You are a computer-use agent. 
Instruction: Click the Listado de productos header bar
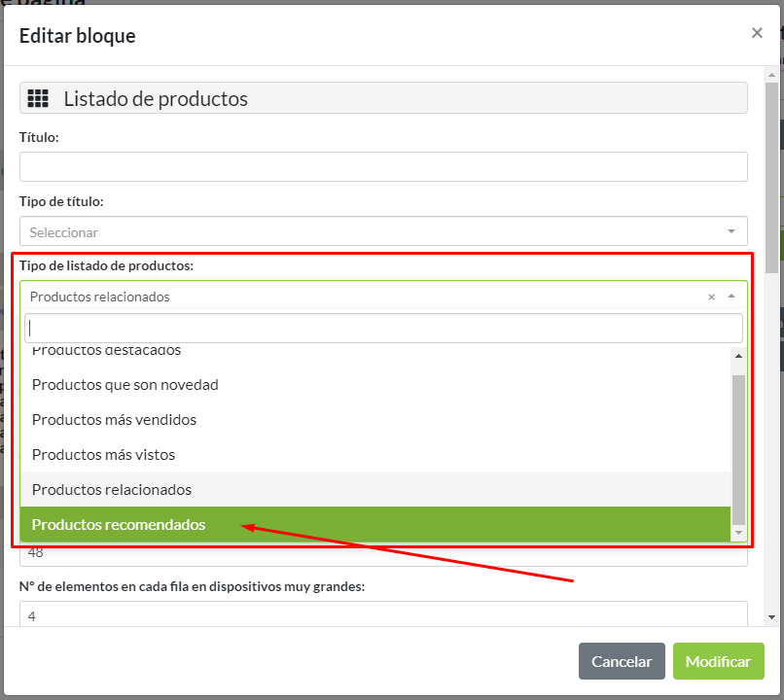coord(383,97)
